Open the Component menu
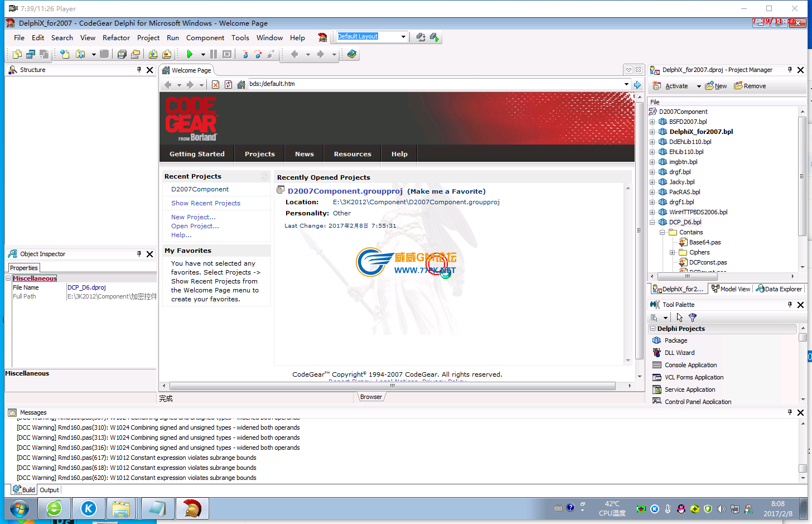 tap(205, 38)
